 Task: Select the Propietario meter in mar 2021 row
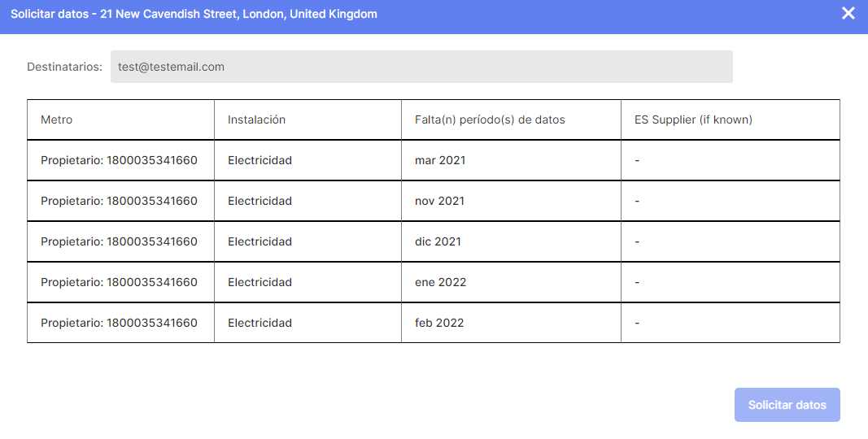coord(119,160)
